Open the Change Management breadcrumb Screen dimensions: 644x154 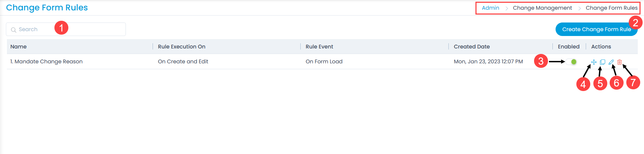542,8
